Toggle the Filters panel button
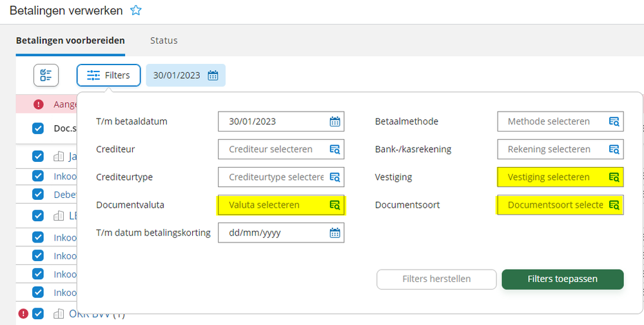The image size is (644, 325). pos(108,75)
